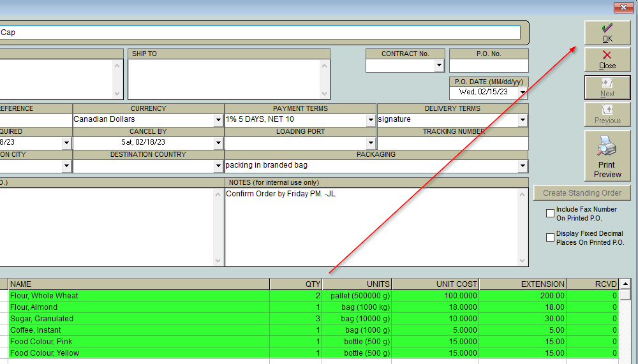Open the DESTINATION COUNTRY dropdown
Viewport: 638px width, 364px height.
(218, 166)
